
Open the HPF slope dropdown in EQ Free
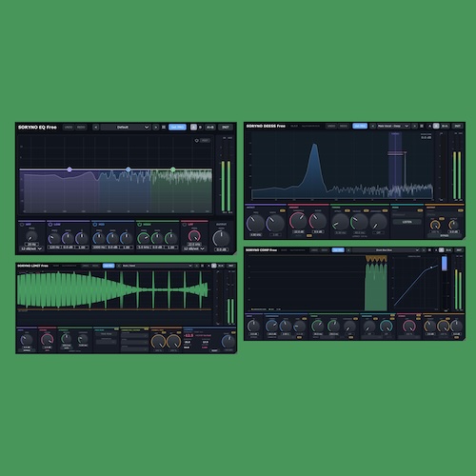(x=31, y=248)
